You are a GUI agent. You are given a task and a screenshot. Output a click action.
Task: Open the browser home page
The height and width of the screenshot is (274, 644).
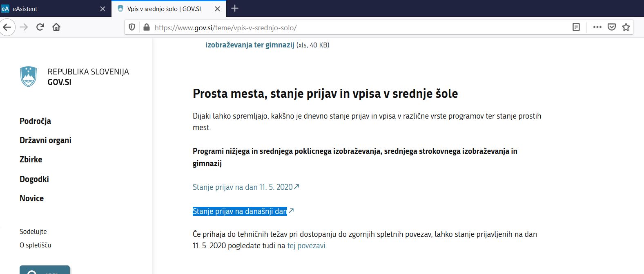click(56, 27)
